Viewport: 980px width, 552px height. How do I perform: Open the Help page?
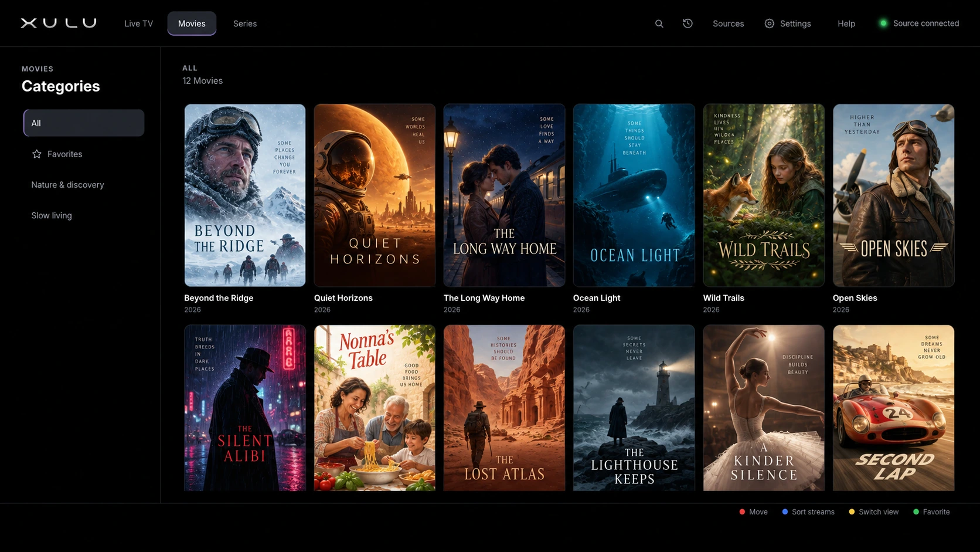coord(846,23)
